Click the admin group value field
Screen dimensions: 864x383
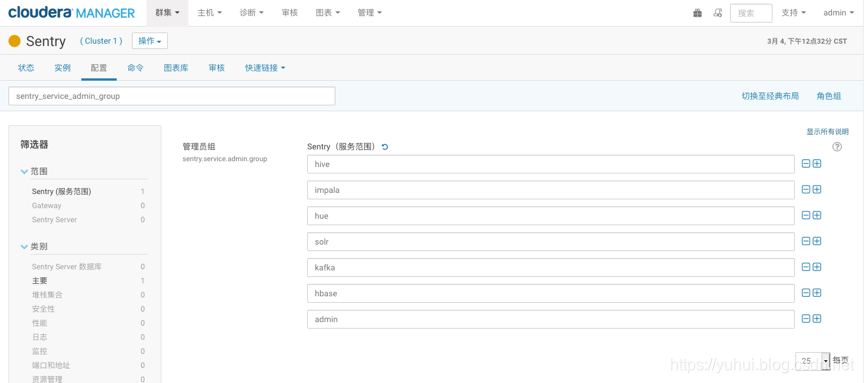(550, 319)
